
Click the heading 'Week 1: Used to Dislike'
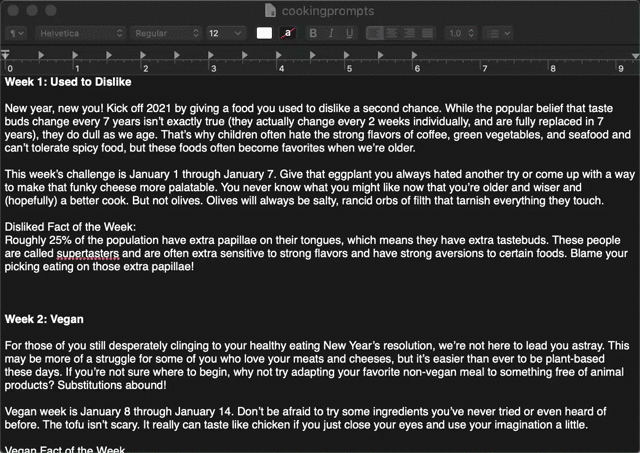coord(68,82)
